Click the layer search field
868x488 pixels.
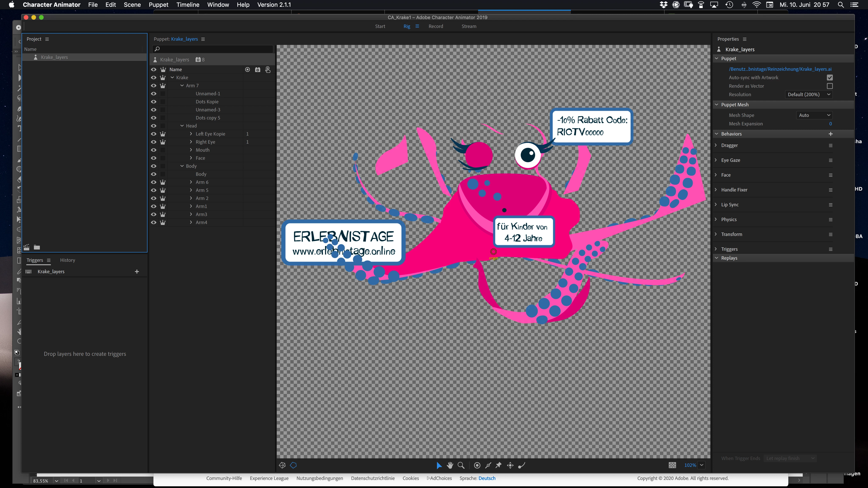pyautogui.click(x=213, y=49)
